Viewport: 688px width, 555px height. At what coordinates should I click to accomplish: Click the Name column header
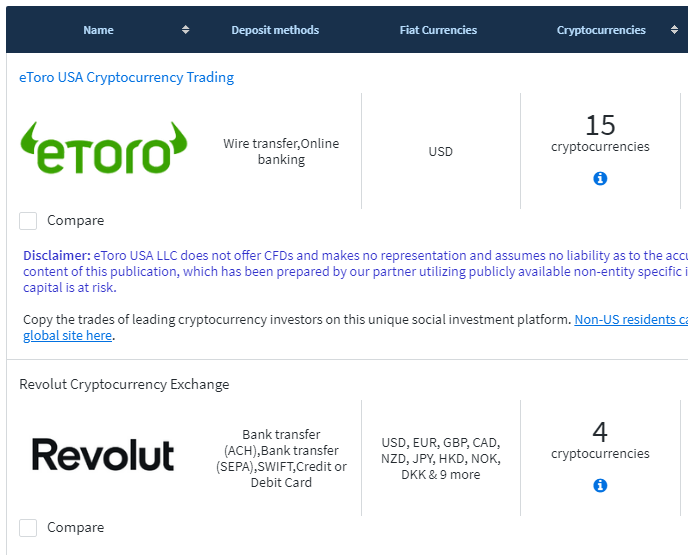pos(98,30)
